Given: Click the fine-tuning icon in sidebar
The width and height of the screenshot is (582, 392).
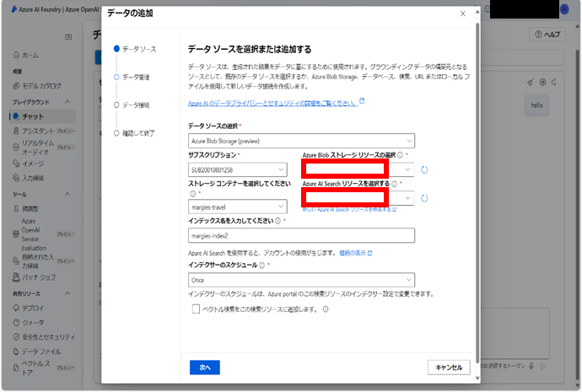Looking at the screenshot, I should coord(16,209).
